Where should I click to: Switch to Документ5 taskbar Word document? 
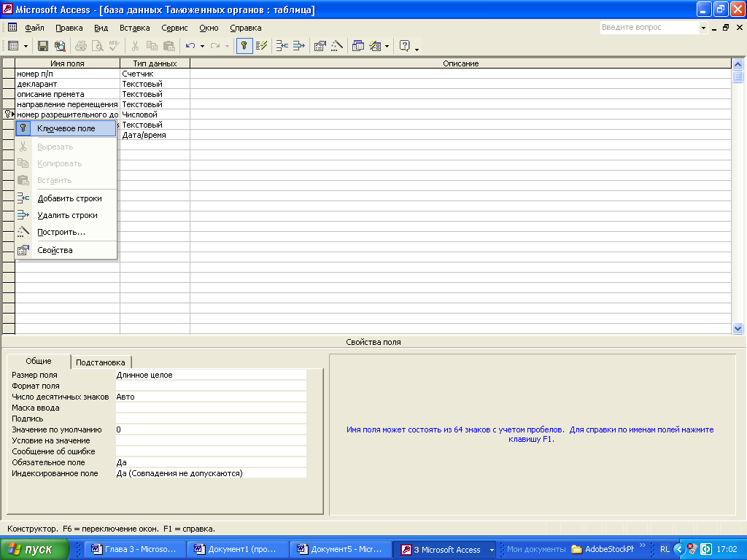point(341,549)
